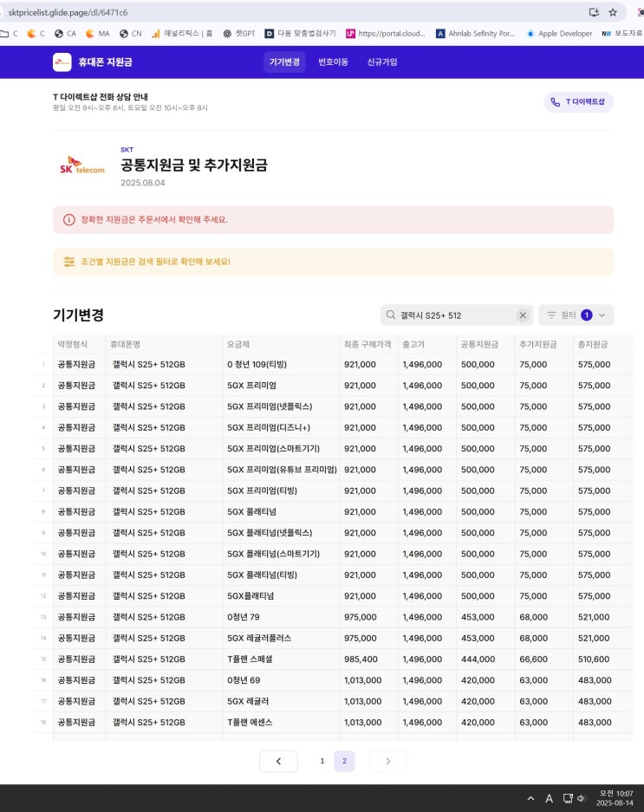Select the 5GX 프리미엄(스마트기기) plan cell
The image size is (644, 812).
pos(281,449)
